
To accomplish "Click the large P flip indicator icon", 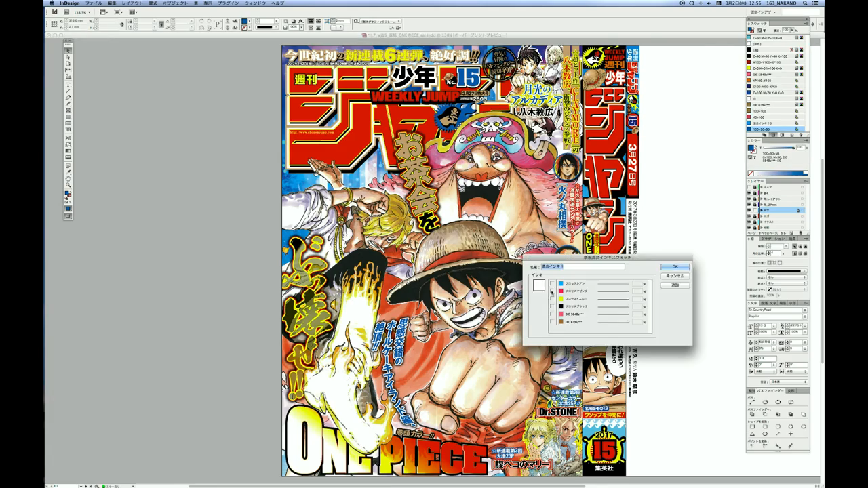I will pyautogui.click(x=218, y=24).
